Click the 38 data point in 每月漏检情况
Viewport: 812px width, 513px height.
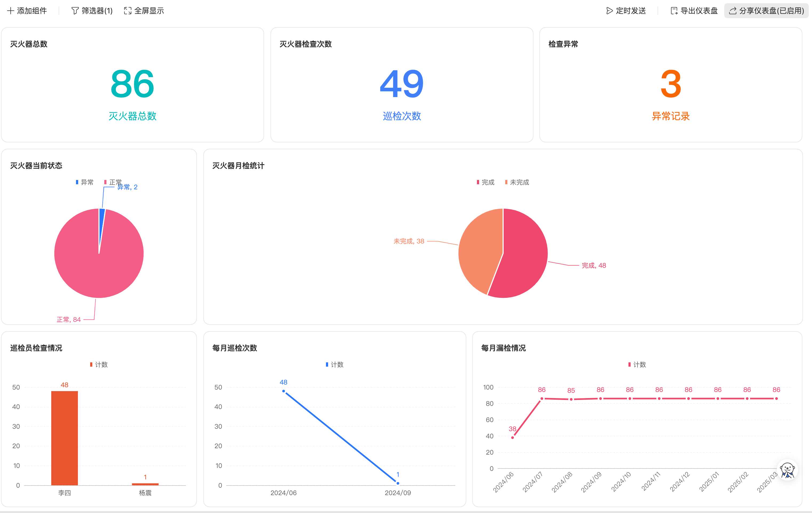(512, 438)
